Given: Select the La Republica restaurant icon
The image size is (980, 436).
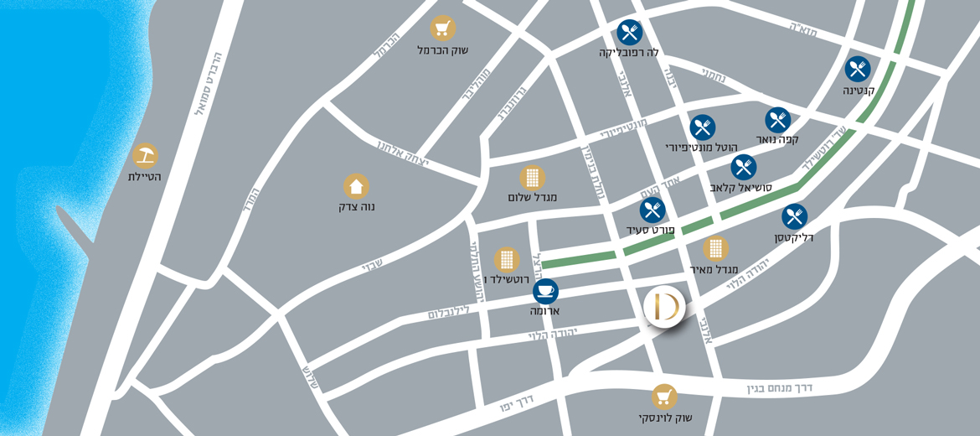Looking at the screenshot, I should tap(629, 32).
